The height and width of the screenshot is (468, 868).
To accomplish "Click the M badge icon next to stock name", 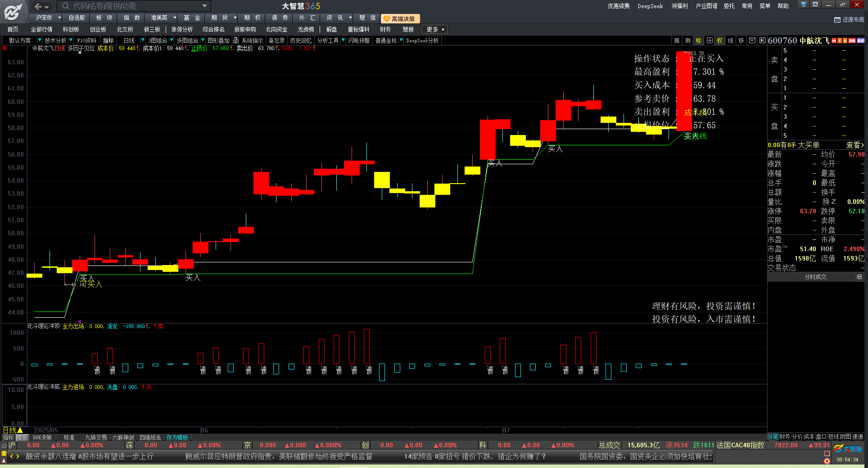I will pos(834,41).
